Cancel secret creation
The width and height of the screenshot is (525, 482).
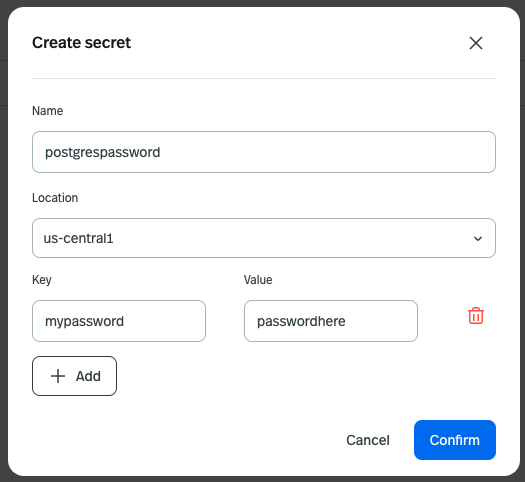pos(368,440)
